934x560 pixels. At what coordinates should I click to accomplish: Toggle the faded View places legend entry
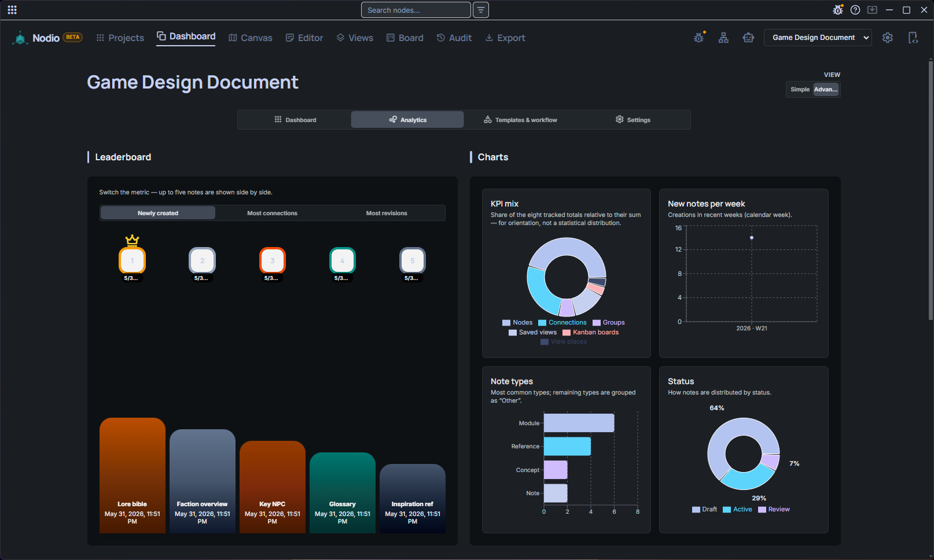[564, 342]
